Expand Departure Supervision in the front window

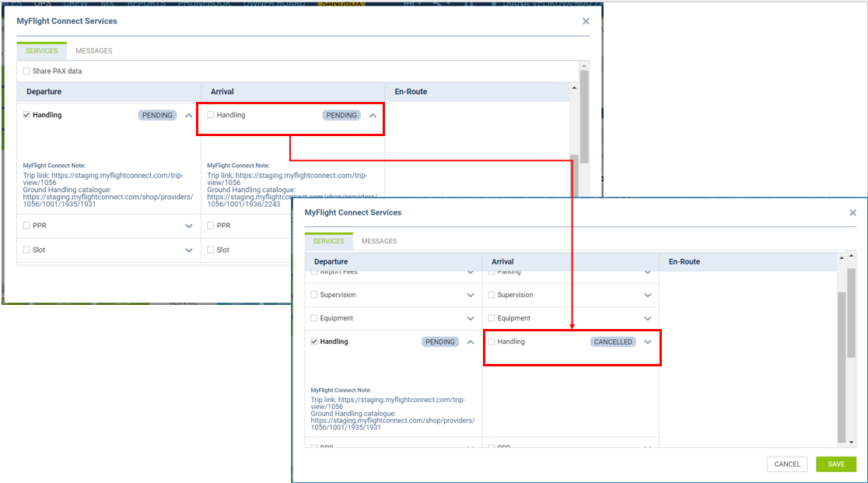coord(471,296)
